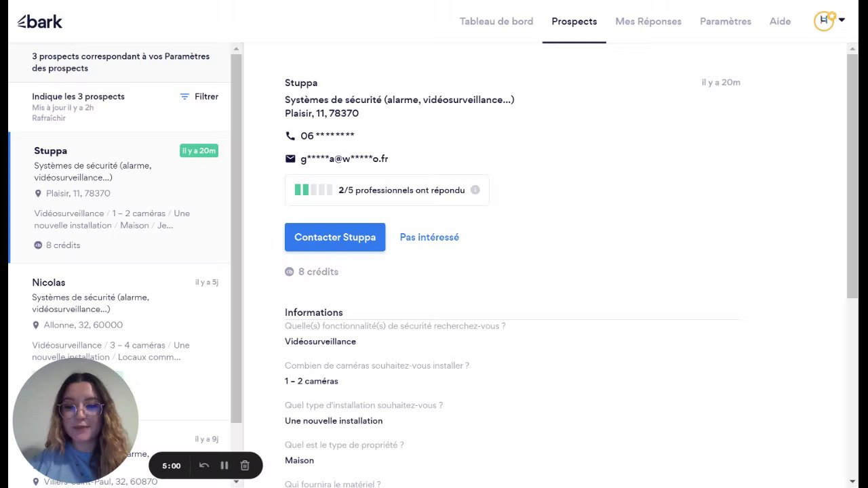Select the Stuppa prospect card
The image size is (868, 488).
(x=120, y=197)
